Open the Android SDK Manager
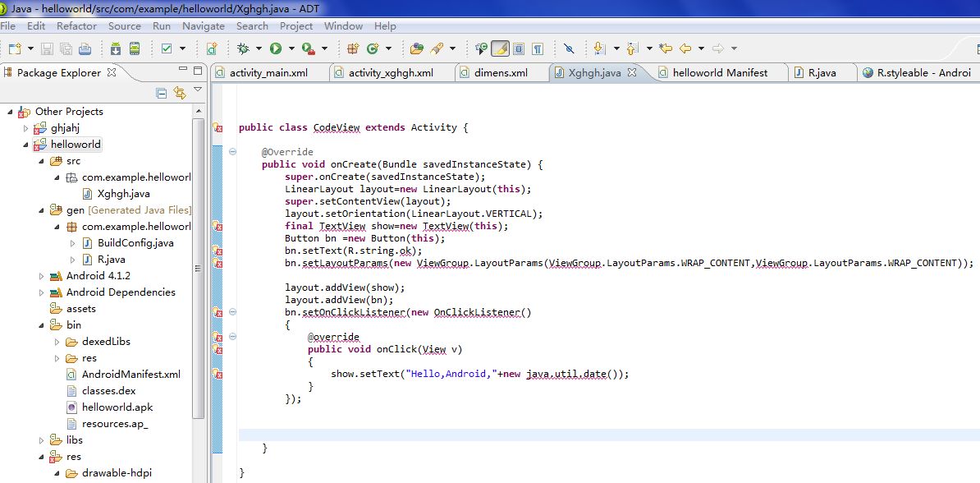 116,48
